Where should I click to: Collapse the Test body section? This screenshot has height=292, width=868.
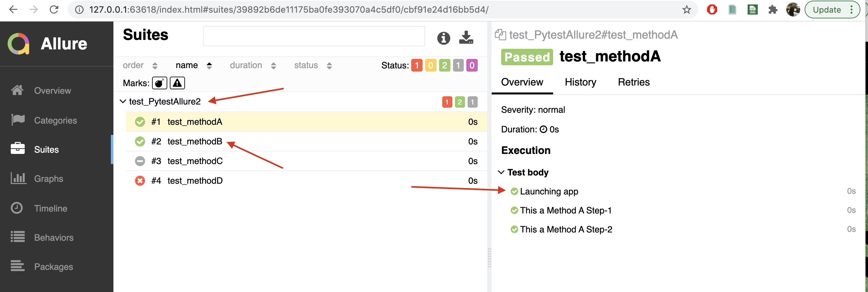[x=501, y=172]
